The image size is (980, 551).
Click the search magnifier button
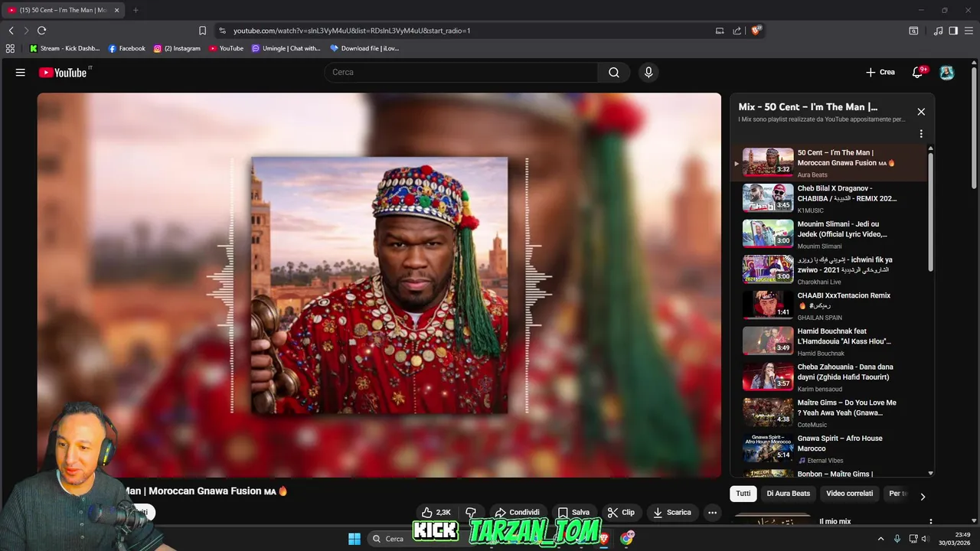[614, 73]
